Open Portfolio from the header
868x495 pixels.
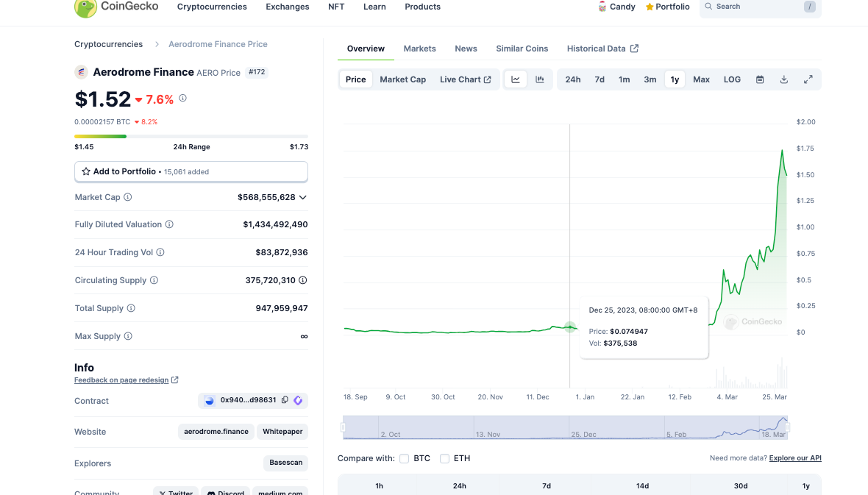[x=668, y=7]
